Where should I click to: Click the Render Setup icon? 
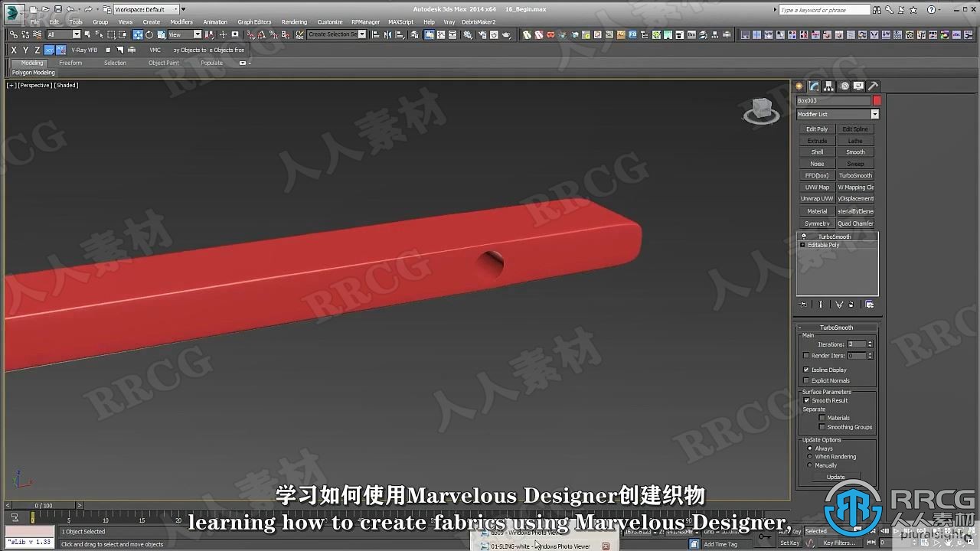tap(482, 34)
